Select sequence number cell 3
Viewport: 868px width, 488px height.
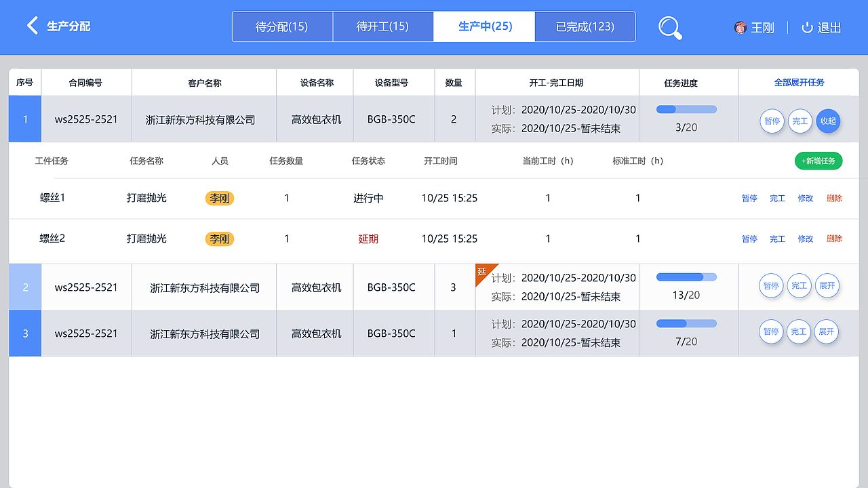[25, 333]
